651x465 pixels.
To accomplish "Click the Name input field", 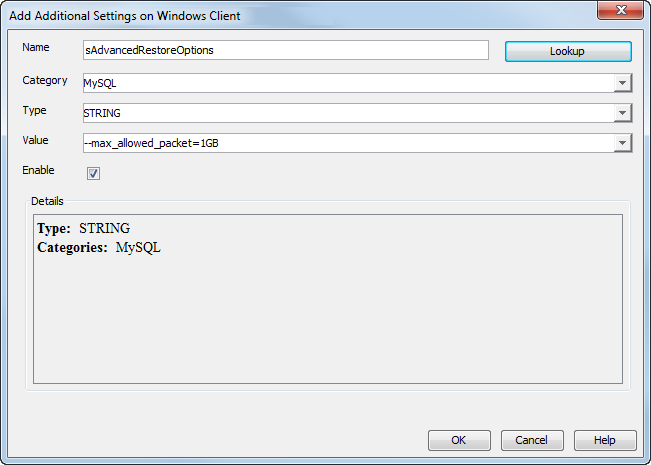I will (x=285, y=50).
